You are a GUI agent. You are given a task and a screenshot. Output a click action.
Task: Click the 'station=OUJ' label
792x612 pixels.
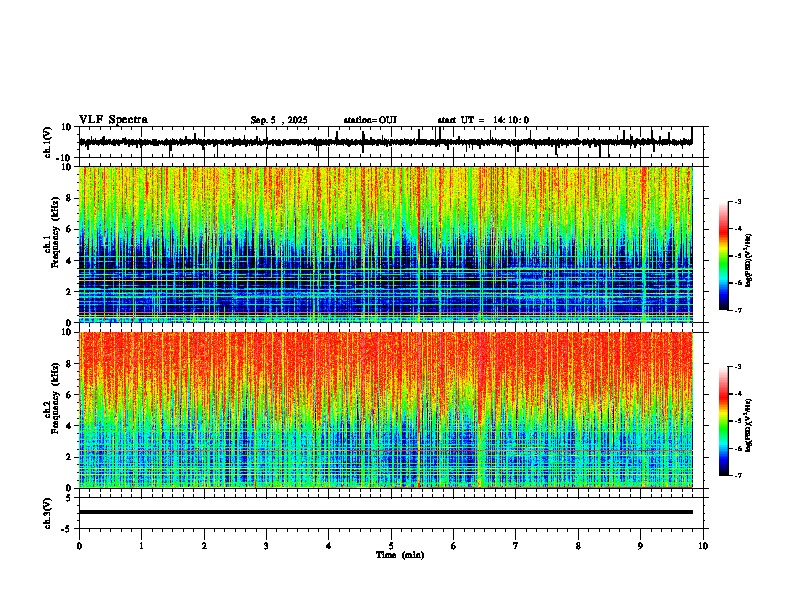(x=370, y=120)
